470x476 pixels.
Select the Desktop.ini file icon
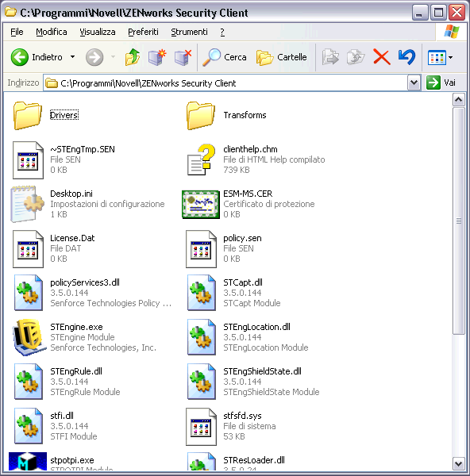point(27,204)
